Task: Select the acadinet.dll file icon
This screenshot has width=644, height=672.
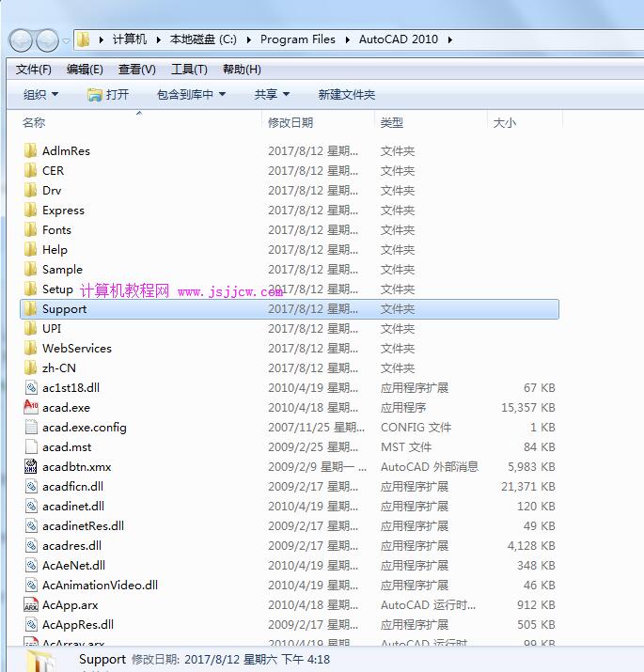Action: pyautogui.click(x=31, y=507)
